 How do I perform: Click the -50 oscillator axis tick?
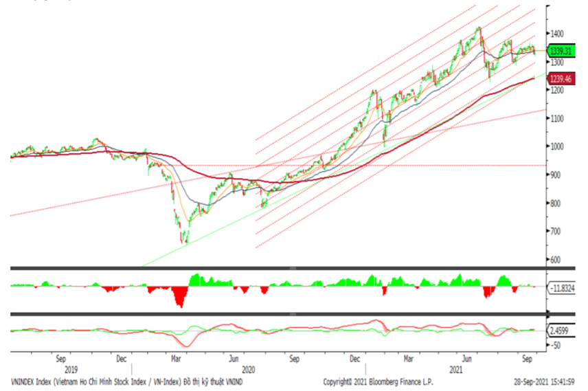(555, 346)
